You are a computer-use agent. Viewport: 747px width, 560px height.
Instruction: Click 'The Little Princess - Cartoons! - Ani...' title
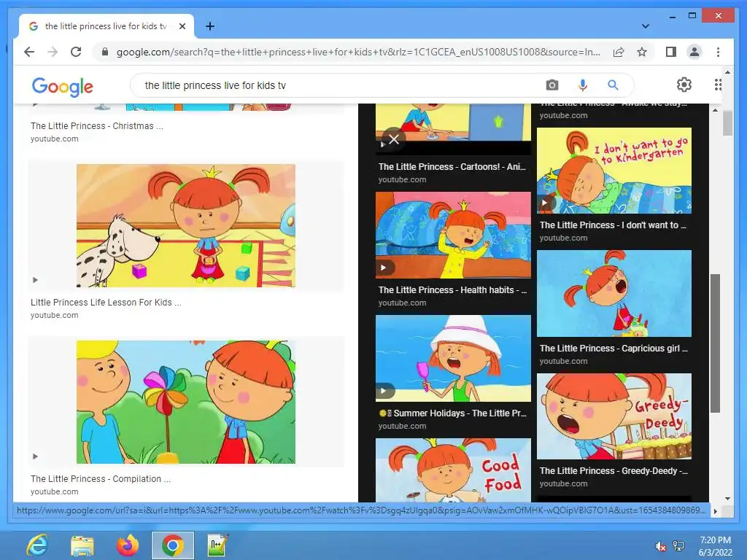pos(452,167)
